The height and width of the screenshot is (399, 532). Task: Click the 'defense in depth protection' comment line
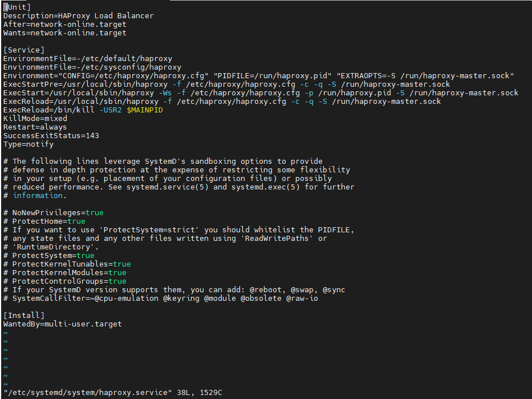[177, 170]
